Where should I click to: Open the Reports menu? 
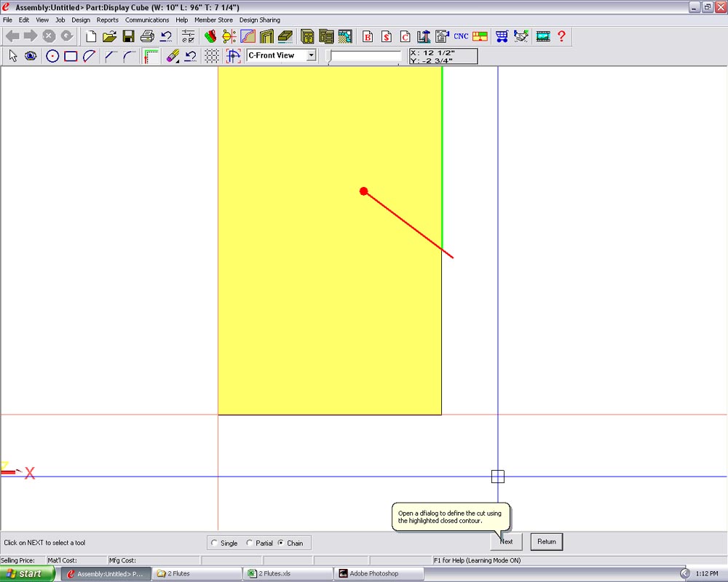(107, 20)
